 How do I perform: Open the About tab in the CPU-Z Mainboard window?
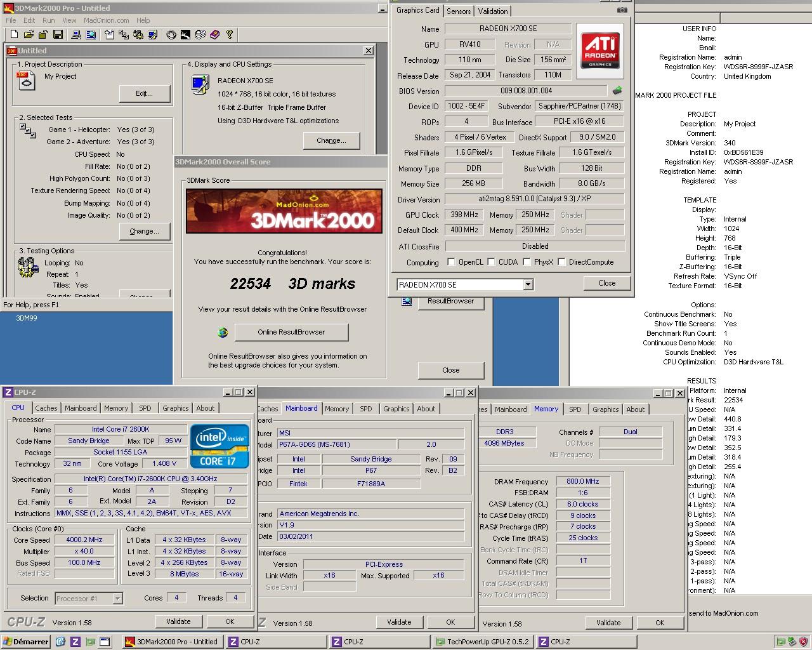point(426,409)
